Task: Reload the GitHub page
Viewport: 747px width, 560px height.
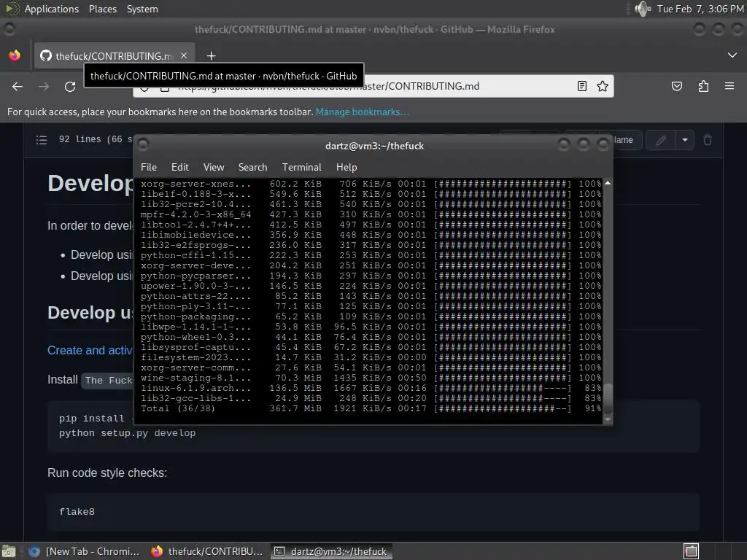Action: (x=70, y=87)
